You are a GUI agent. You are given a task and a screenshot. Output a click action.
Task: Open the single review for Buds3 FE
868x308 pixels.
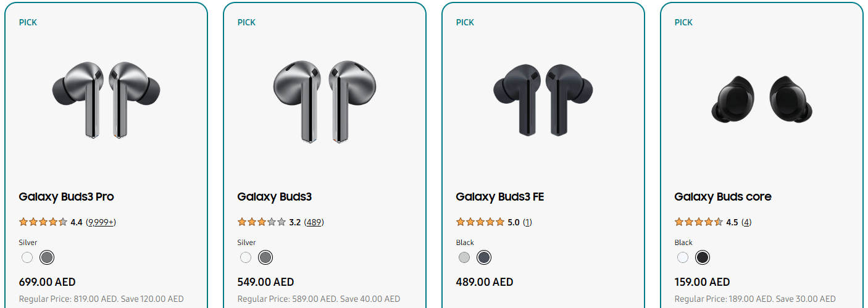click(x=527, y=222)
